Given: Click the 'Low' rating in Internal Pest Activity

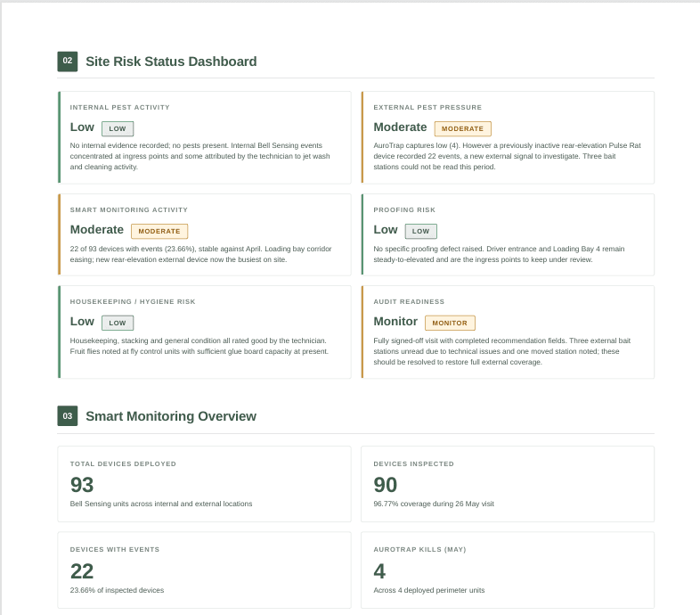Looking at the screenshot, I should click(x=82, y=127).
